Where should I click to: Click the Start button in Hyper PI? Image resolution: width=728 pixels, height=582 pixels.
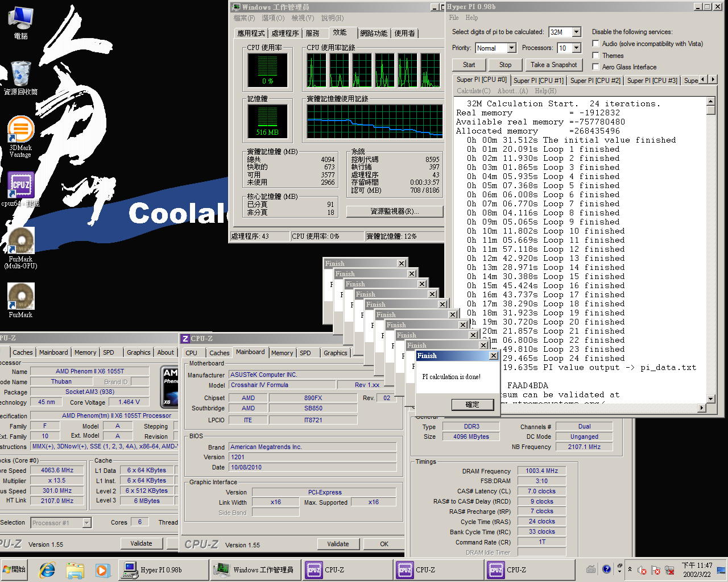[x=469, y=65]
